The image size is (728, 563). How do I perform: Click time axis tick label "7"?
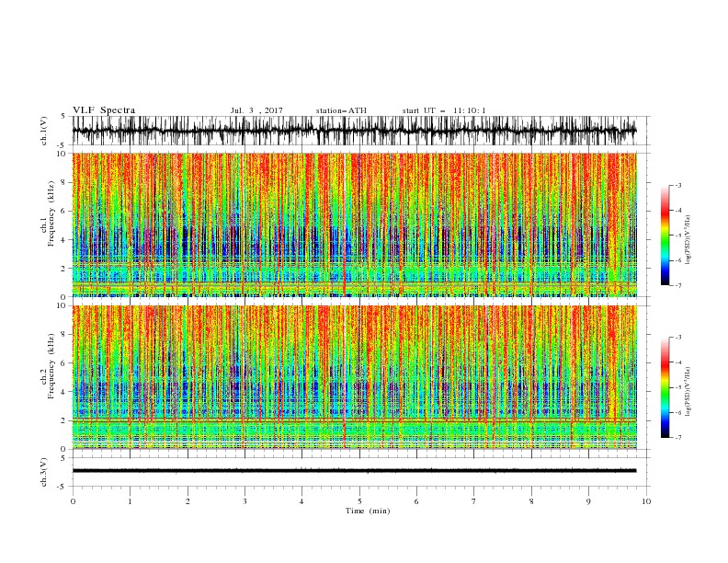pyautogui.click(x=474, y=501)
